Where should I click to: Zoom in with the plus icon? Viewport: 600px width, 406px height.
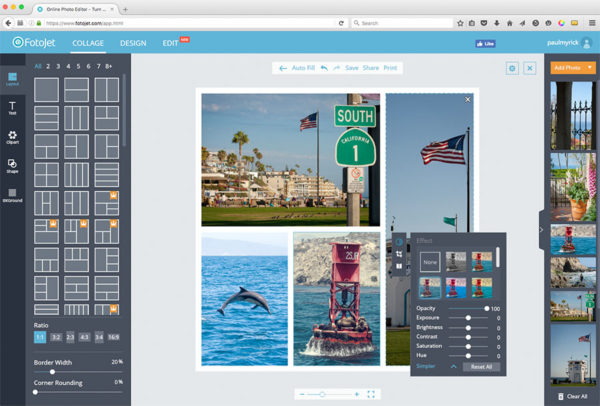pyautogui.click(x=357, y=394)
